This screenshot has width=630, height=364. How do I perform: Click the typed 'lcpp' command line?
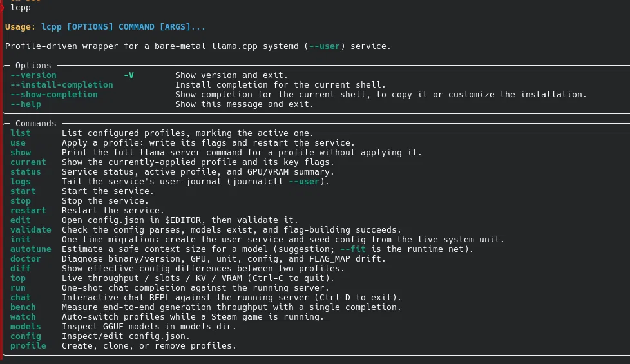tap(21, 7)
